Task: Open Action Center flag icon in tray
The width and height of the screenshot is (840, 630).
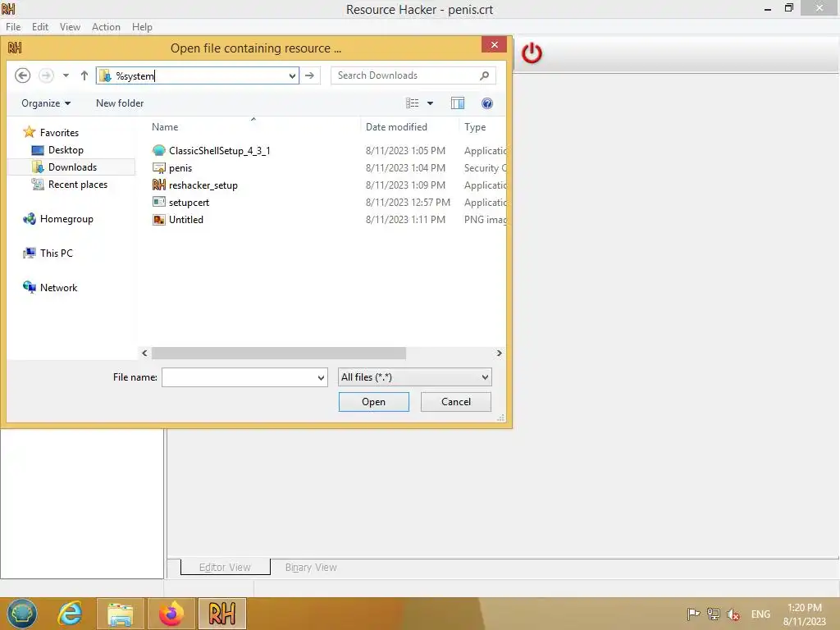Action: [692, 614]
